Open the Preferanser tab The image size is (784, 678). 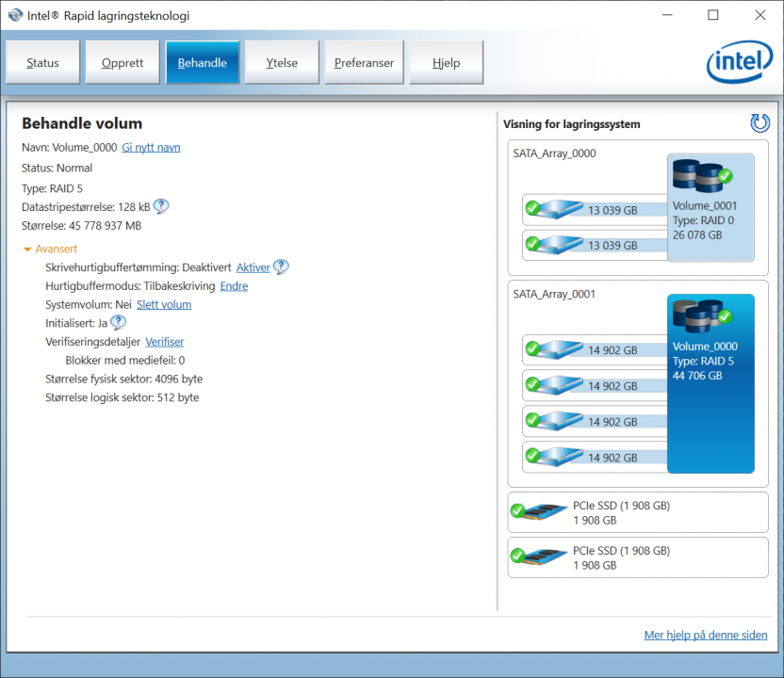point(364,64)
